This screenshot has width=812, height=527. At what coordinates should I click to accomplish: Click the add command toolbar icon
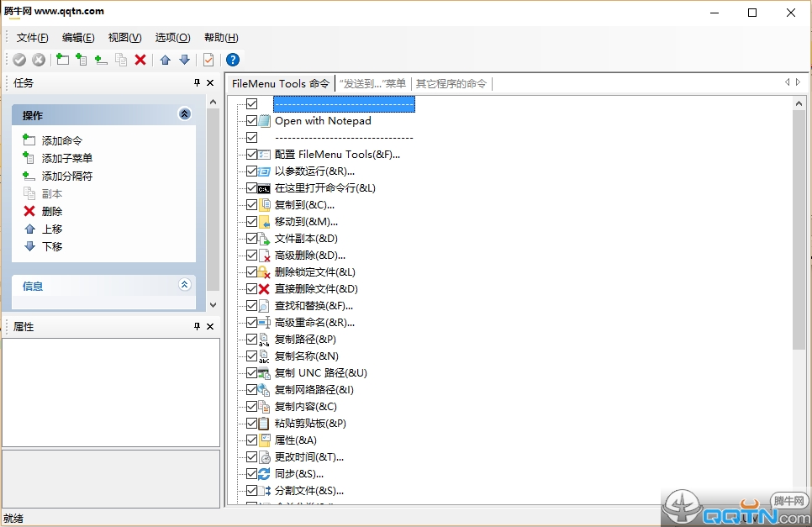(x=62, y=60)
